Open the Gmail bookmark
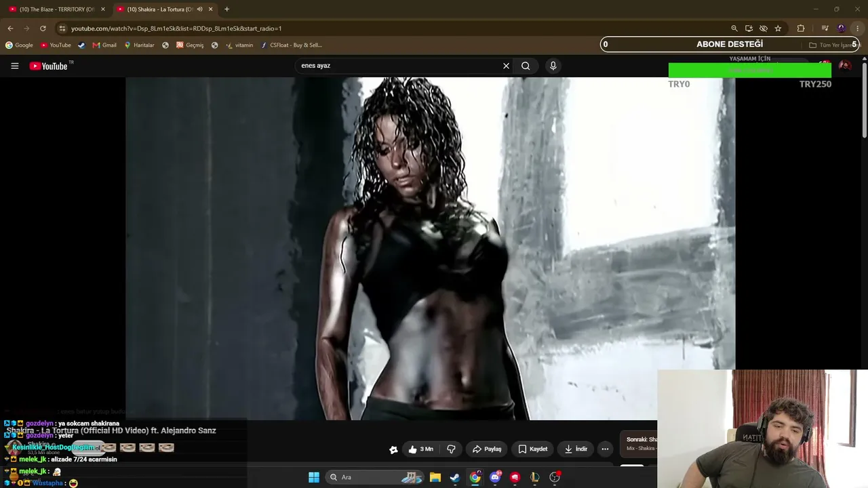 click(x=104, y=45)
